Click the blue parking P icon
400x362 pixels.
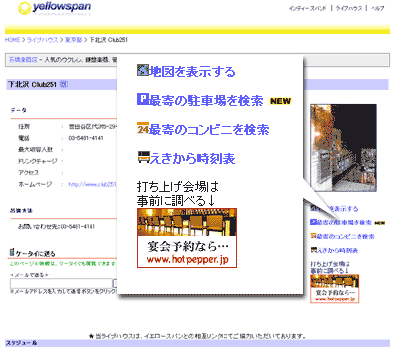pyautogui.click(x=142, y=99)
